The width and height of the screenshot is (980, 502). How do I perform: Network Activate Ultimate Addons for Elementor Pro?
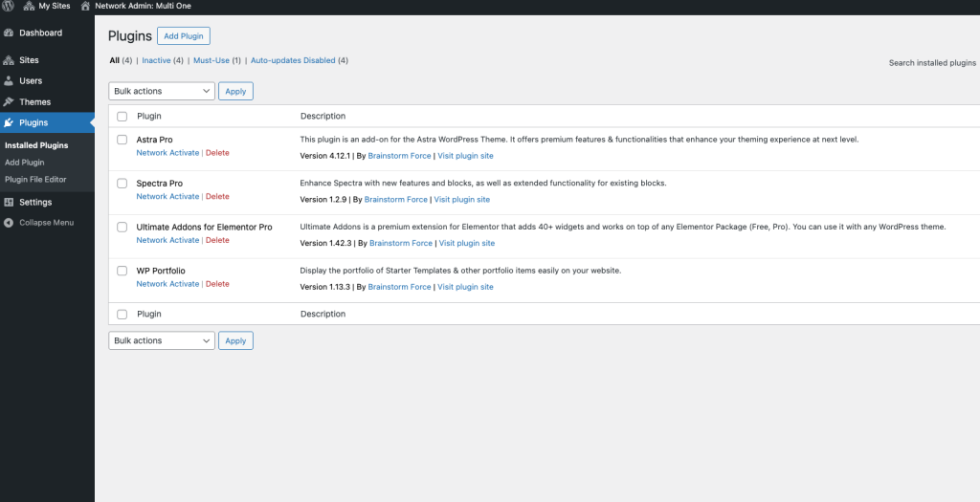click(167, 240)
